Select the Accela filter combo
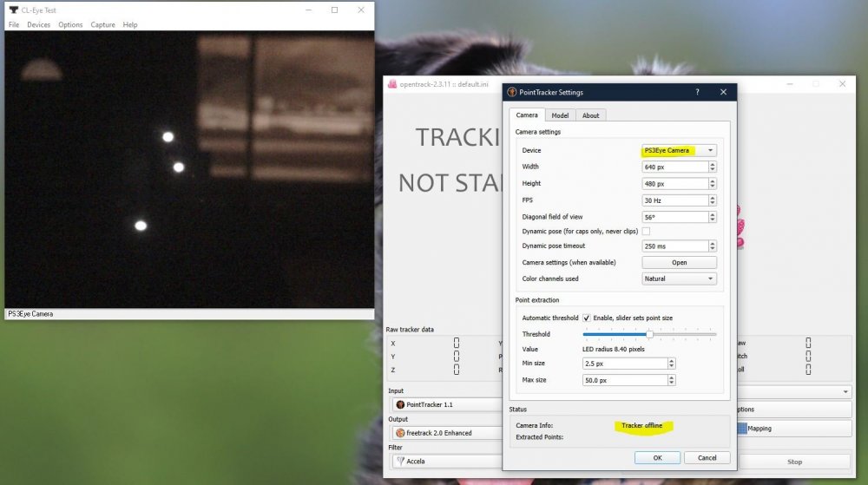The height and width of the screenshot is (485, 868). coord(446,462)
